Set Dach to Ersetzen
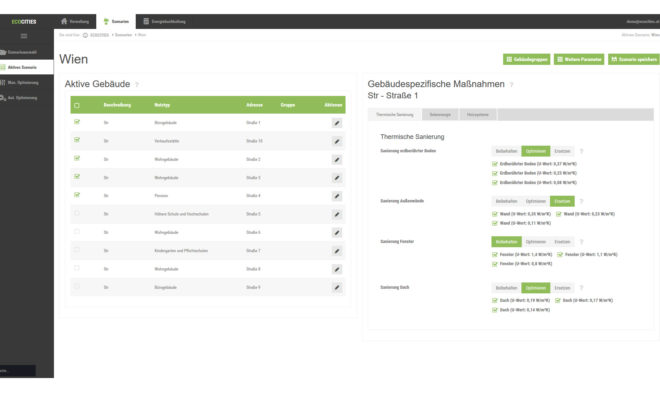660x420 pixels. pyautogui.click(x=562, y=288)
